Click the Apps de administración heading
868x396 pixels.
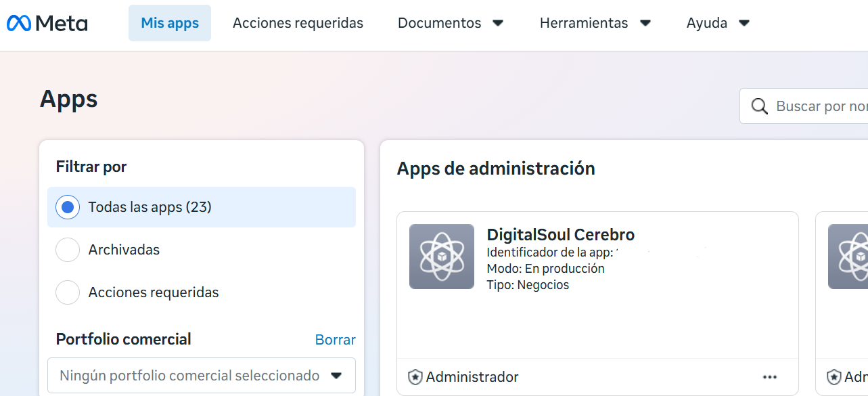(x=496, y=169)
